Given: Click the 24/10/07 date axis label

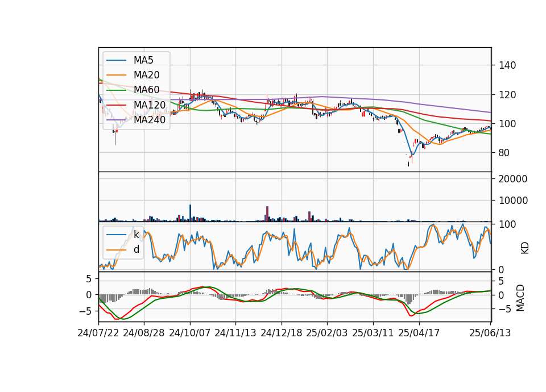Looking at the screenshot, I should [x=190, y=333].
